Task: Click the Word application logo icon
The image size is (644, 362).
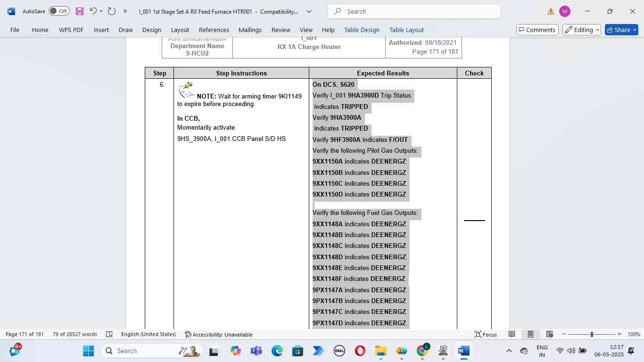Action: coord(11,11)
